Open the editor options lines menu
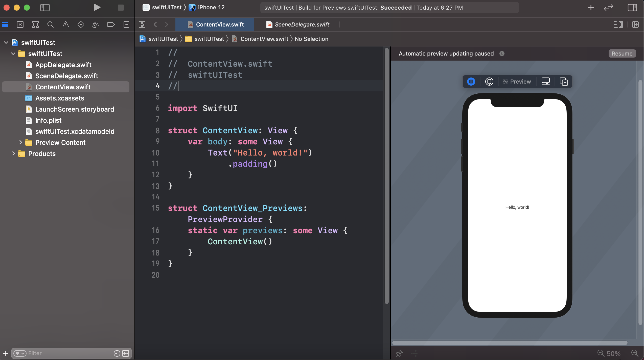This screenshot has width=644, height=360. pos(618,24)
